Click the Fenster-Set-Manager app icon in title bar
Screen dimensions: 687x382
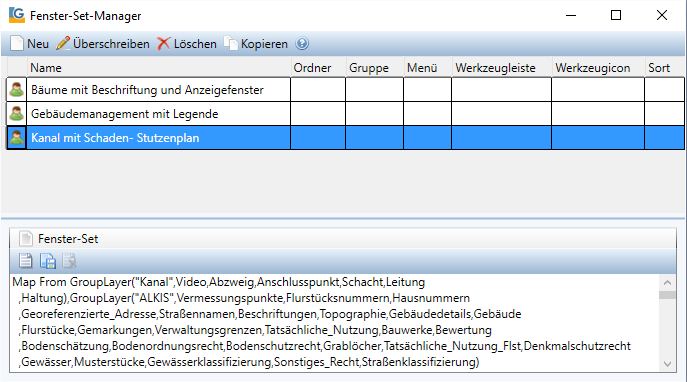pos(17,15)
